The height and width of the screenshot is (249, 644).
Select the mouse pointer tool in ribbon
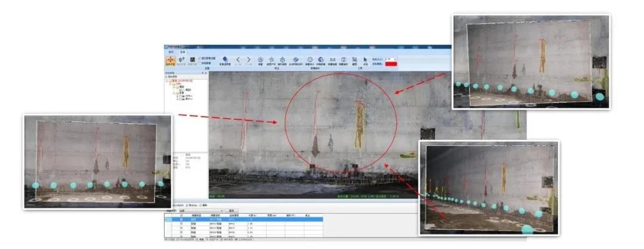point(365,60)
